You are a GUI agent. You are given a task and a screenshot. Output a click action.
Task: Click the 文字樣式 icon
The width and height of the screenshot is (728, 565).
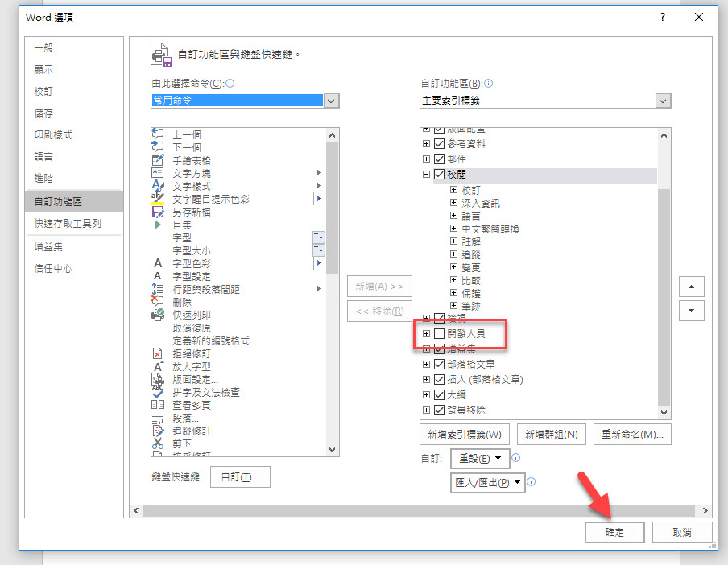[157, 186]
